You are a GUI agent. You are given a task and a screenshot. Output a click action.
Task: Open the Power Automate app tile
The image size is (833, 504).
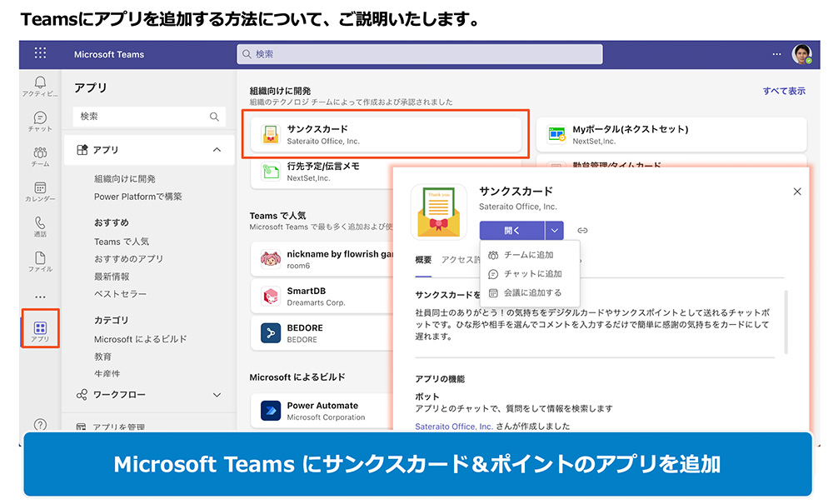tap(322, 411)
